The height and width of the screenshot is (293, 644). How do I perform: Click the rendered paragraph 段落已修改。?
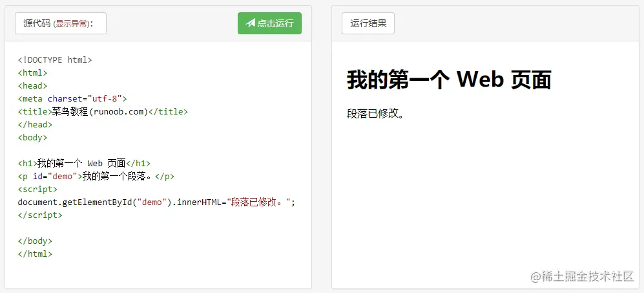click(x=376, y=114)
